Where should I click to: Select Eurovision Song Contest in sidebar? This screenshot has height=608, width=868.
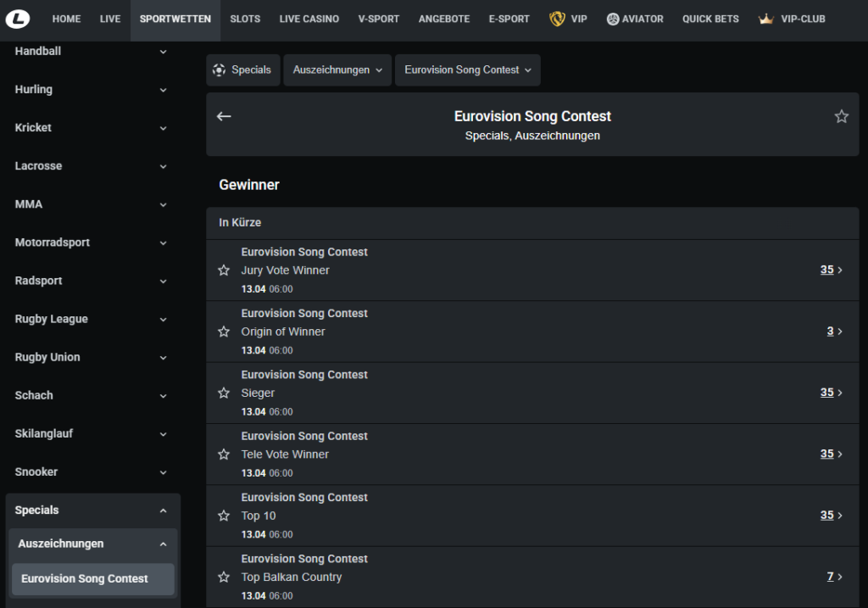pyautogui.click(x=92, y=578)
